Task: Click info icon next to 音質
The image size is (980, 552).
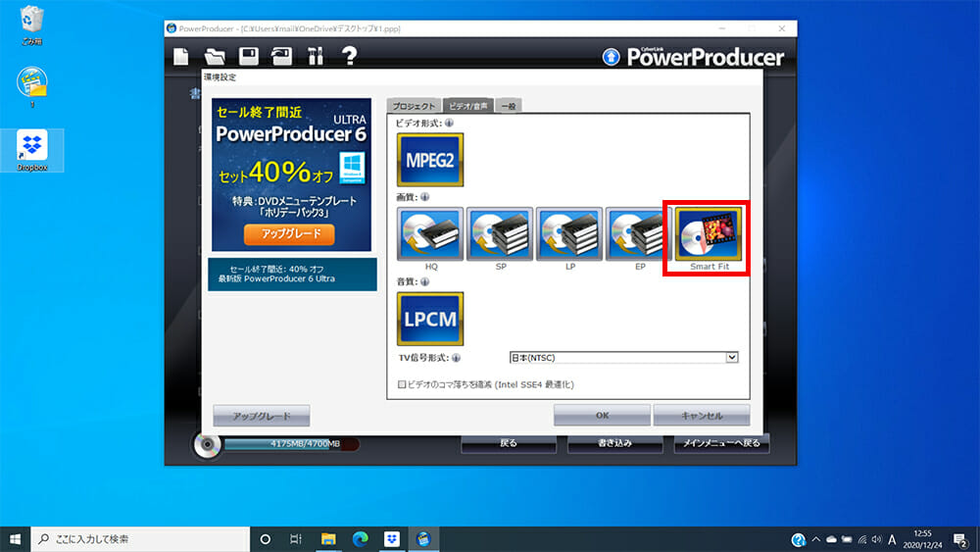Action: click(x=425, y=281)
